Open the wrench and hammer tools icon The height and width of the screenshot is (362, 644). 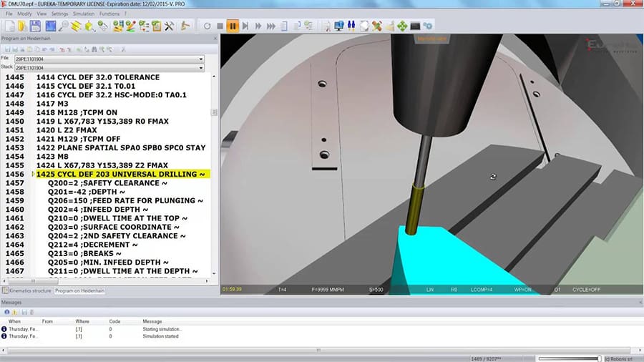point(169,26)
